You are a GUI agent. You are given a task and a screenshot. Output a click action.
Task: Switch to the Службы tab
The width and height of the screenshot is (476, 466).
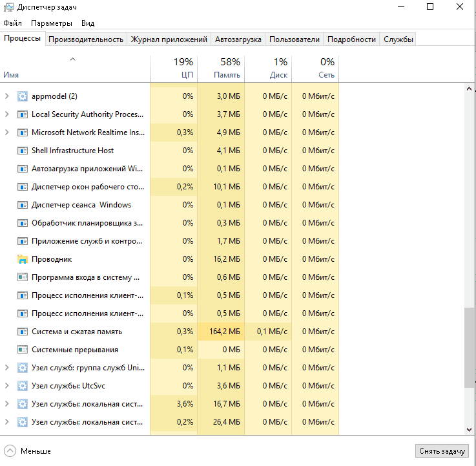tap(398, 39)
